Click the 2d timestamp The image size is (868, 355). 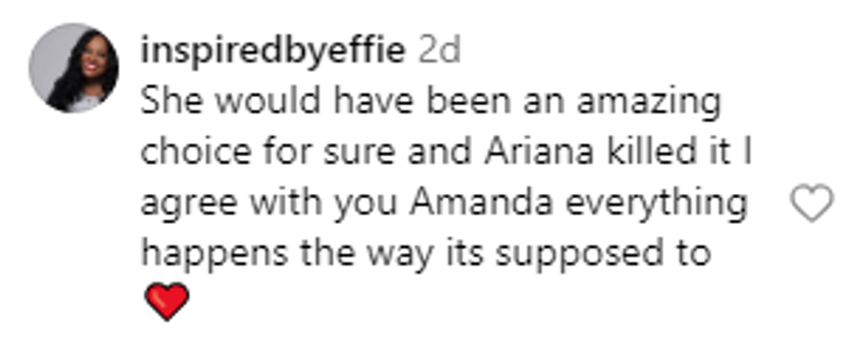439,51
